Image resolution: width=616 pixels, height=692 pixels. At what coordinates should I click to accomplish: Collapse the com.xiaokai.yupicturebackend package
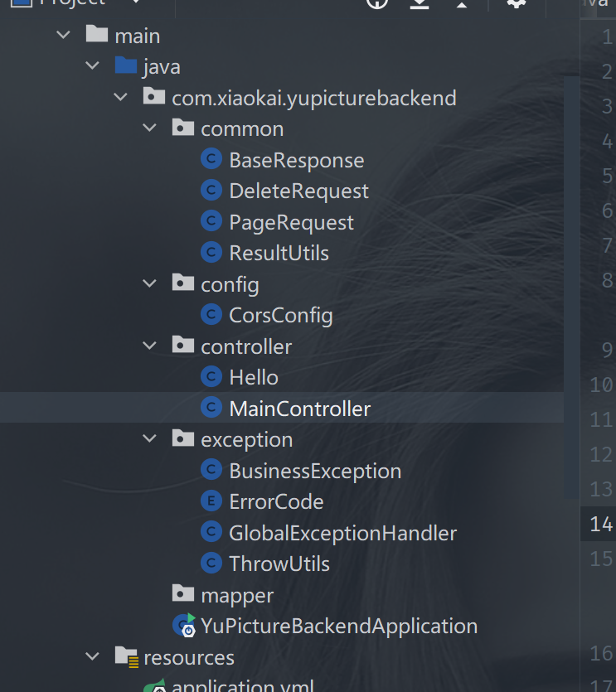click(121, 98)
